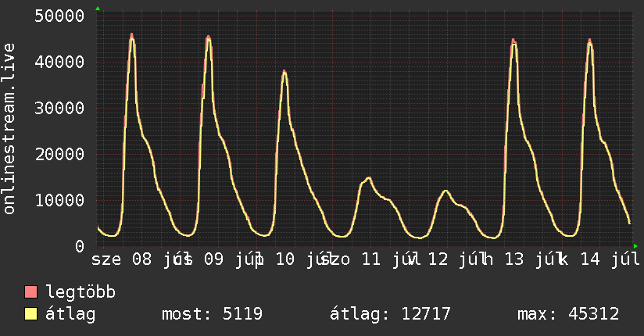Click the yellow átlag legend swatch
This screenshot has height=336, width=644.
[x=30, y=314]
